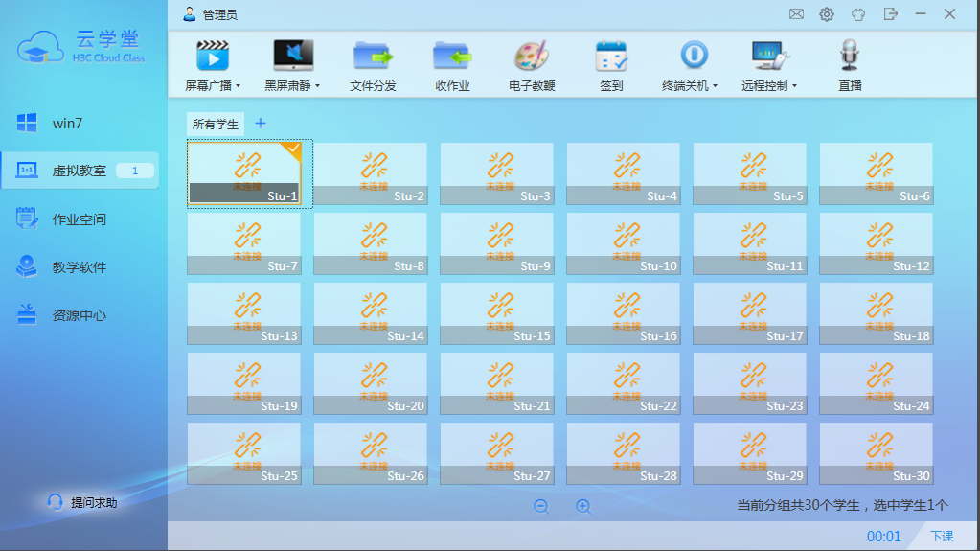The width and height of the screenshot is (980, 551).
Task: Select student Stu-24 thumbnail
Action: point(877,383)
